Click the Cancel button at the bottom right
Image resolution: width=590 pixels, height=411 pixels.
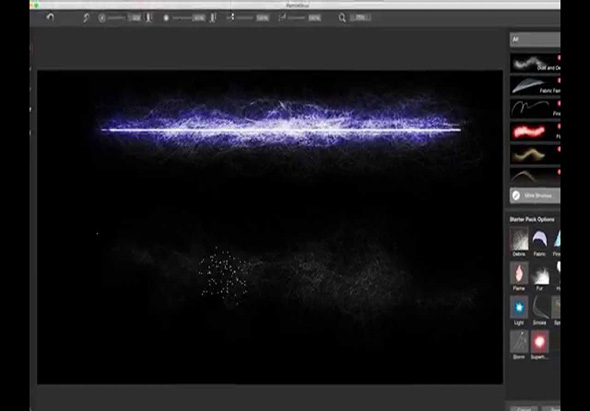click(x=524, y=409)
